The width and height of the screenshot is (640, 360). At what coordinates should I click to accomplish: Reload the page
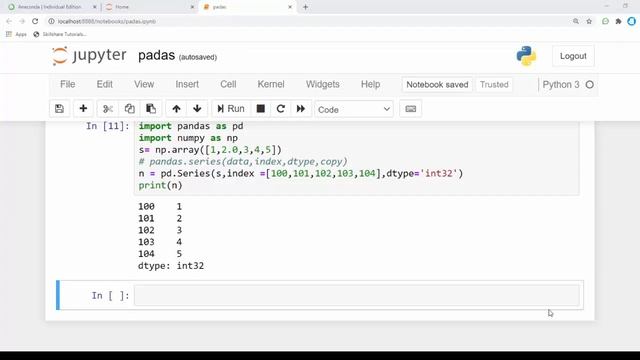35,21
